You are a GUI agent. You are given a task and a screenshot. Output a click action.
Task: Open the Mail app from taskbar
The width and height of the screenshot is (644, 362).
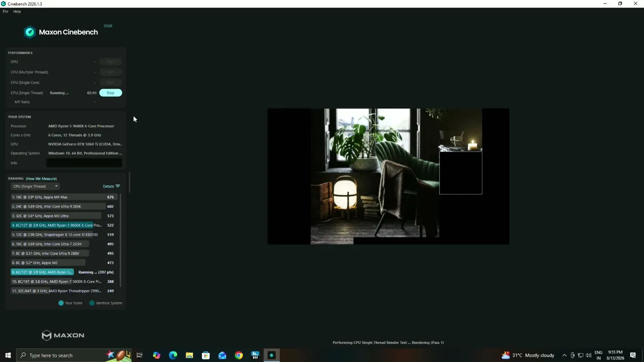tap(222, 355)
